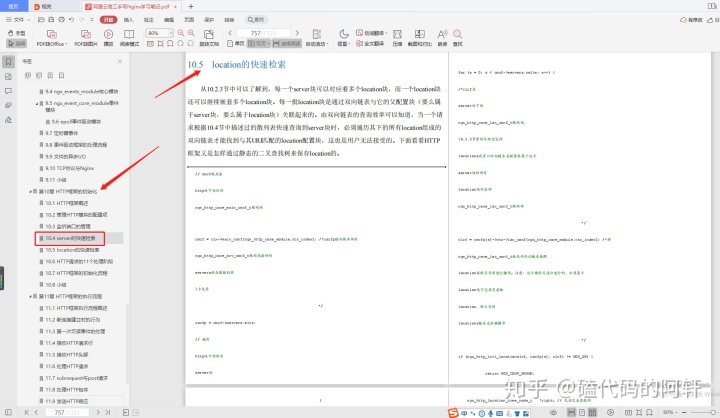Screen dimensions: 720x418
Task: Enable 双页 two-page view
Action: [259, 44]
